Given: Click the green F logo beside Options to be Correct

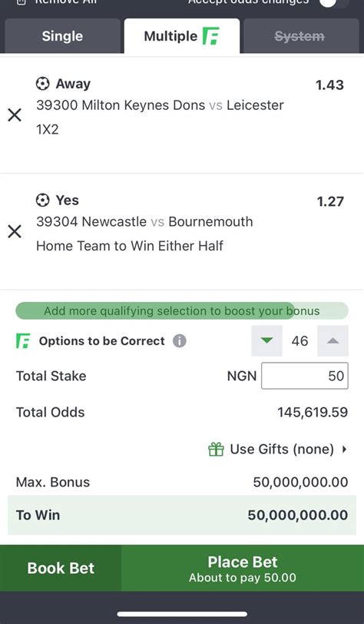Looking at the screenshot, I should point(23,341).
